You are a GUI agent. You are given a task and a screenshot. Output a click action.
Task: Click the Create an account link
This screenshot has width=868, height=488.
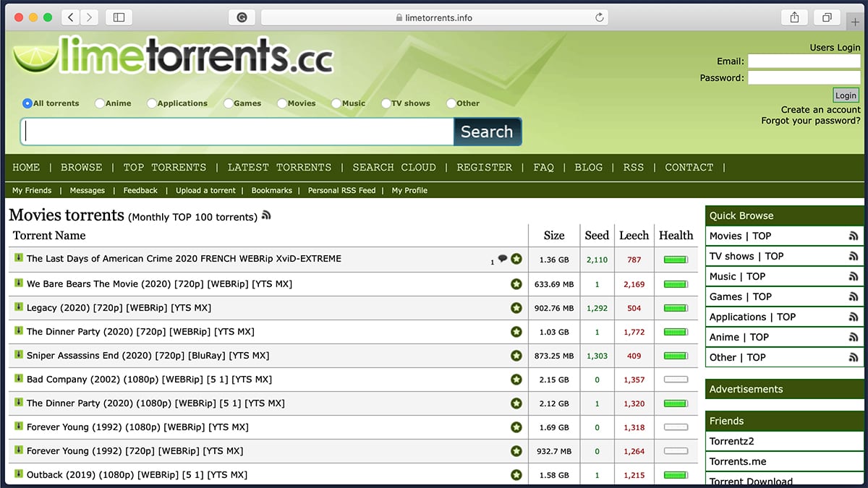821,110
